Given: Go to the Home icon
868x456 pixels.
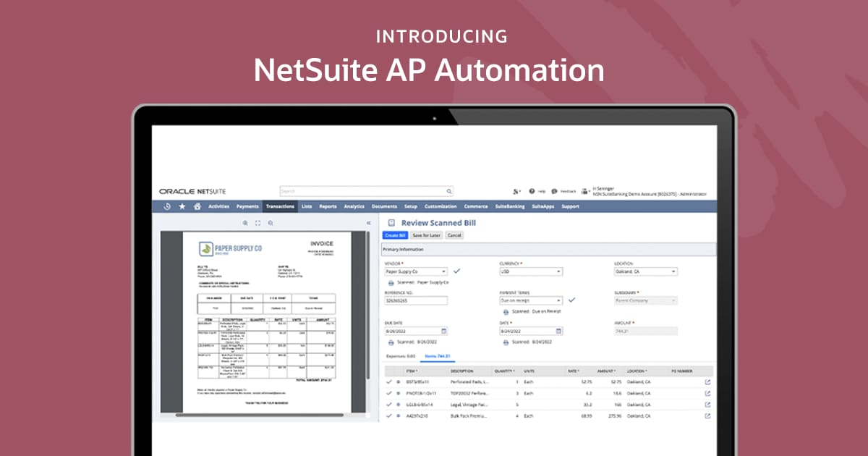Looking at the screenshot, I should click(x=197, y=206).
